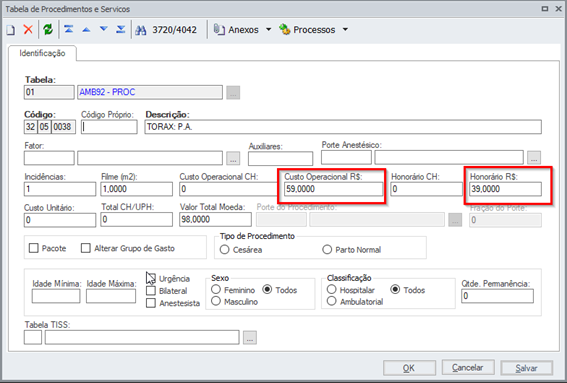
Task: Click the Total CH/UPH field
Action: point(137,220)
